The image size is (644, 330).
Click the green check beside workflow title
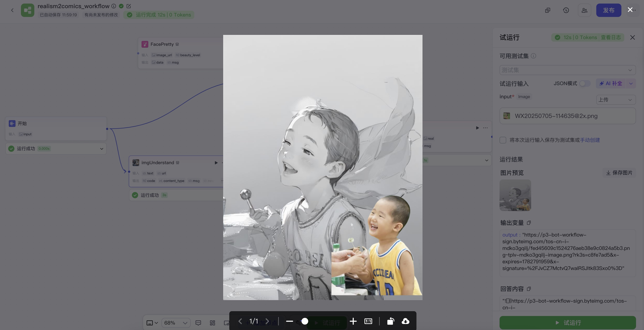coord(121,6)
